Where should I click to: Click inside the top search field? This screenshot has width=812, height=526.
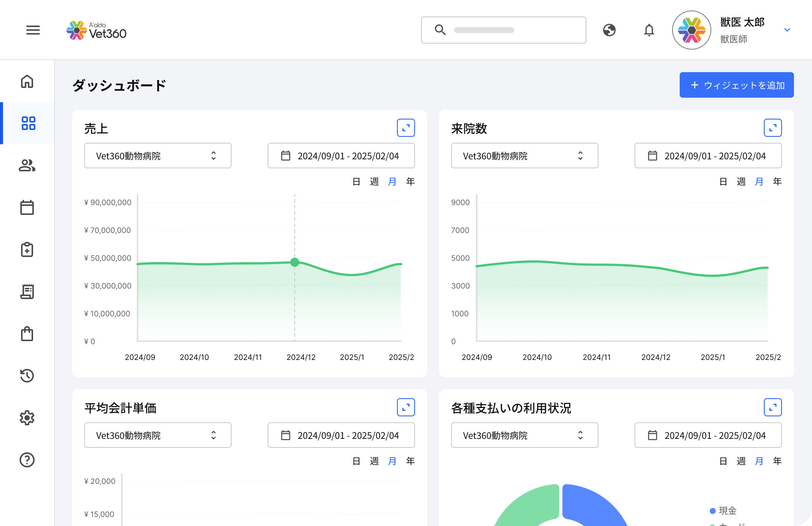[504, 30]
